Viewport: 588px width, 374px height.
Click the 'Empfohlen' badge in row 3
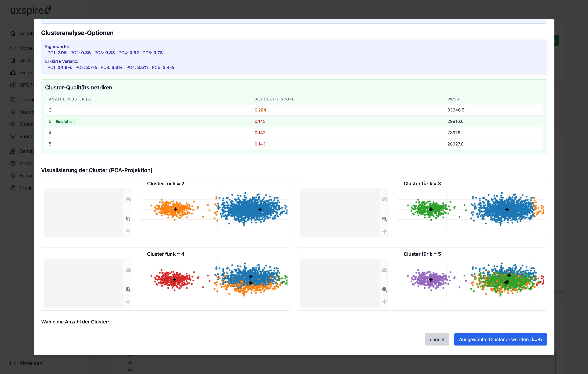point(65,121)
